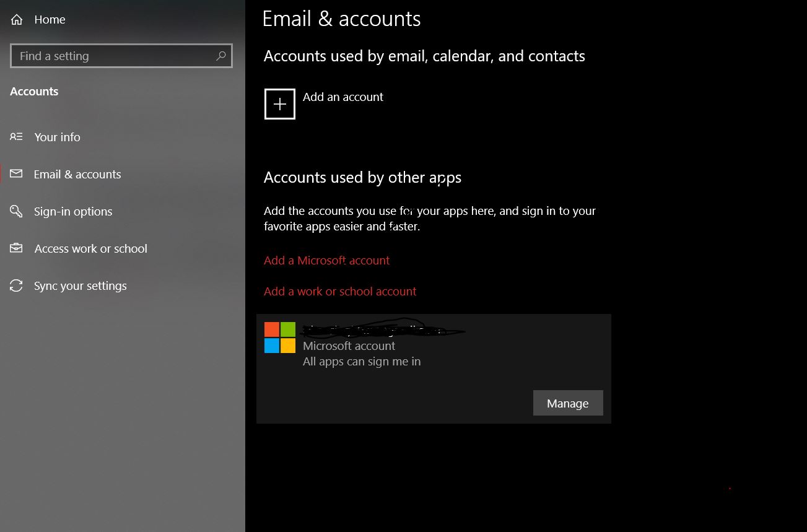
Task: Select the 'Microsoft account' label on the card
Action: (349, 346)
